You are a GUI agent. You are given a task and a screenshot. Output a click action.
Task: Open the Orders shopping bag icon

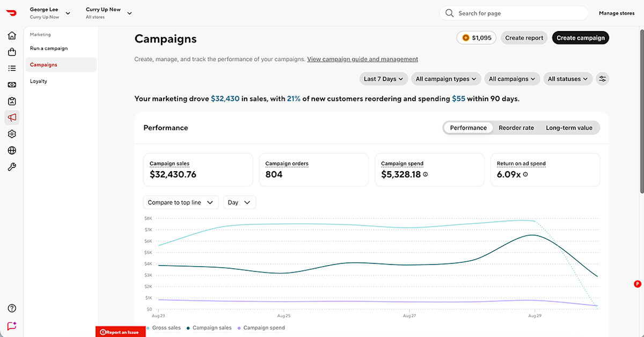point(12,52)
